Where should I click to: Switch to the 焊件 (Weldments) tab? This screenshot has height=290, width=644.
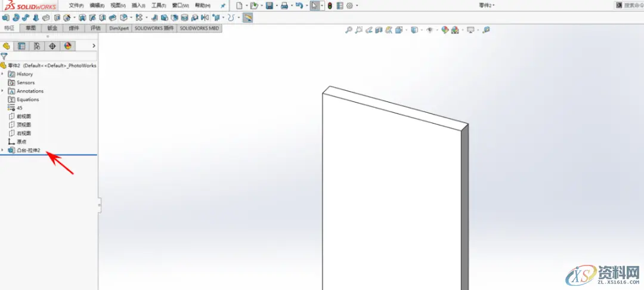pos(74,28)
